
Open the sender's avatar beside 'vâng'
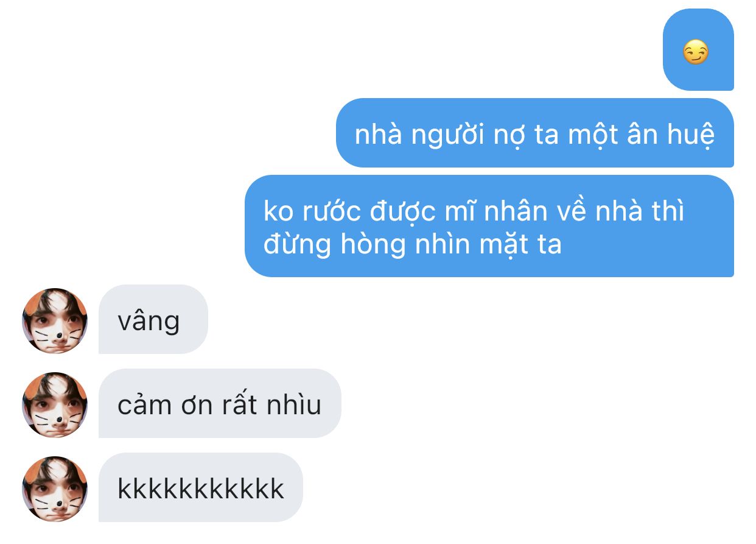coord(55,320)
